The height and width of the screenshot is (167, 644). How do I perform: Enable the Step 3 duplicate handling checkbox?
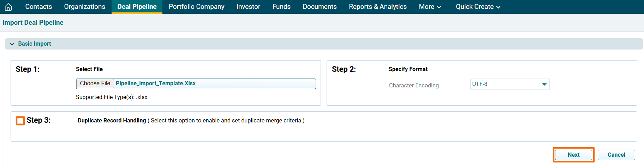20,121
